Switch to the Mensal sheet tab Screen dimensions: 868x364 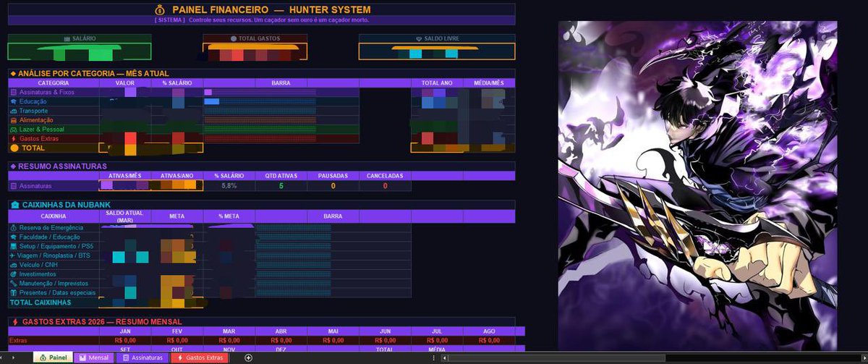point(93,357)
